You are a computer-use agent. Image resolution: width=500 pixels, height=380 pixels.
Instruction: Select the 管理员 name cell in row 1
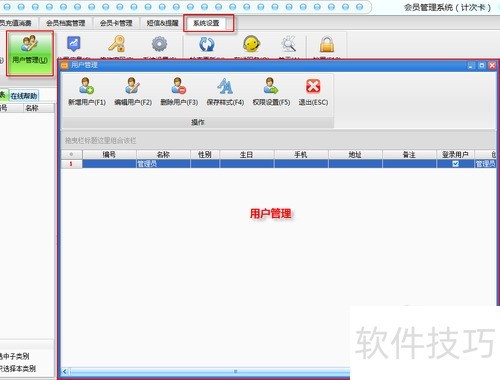click(x=163, y=164)
